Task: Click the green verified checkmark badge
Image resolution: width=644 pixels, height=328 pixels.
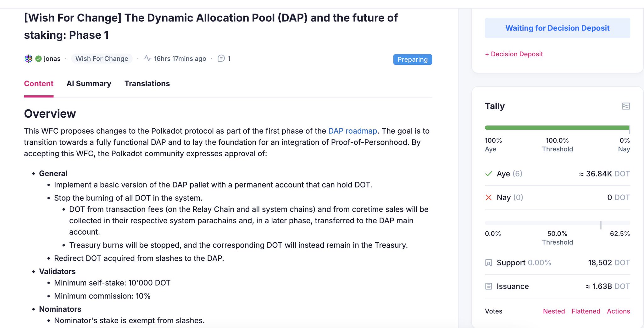Action: pos(38,59)
